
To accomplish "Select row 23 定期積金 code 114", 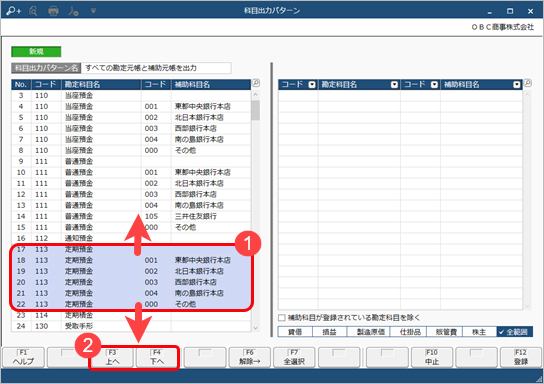I will pyautogui.click(x=131, y=315).
